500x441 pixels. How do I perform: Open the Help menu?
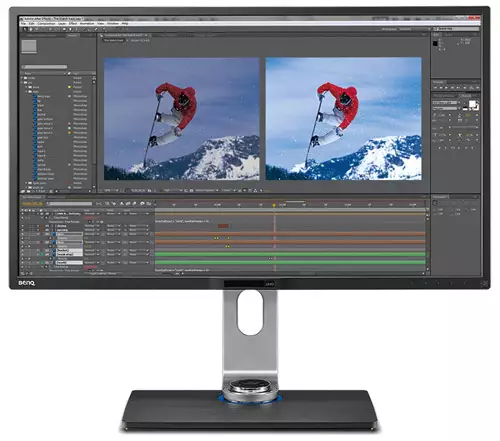[x=125, y=24]
